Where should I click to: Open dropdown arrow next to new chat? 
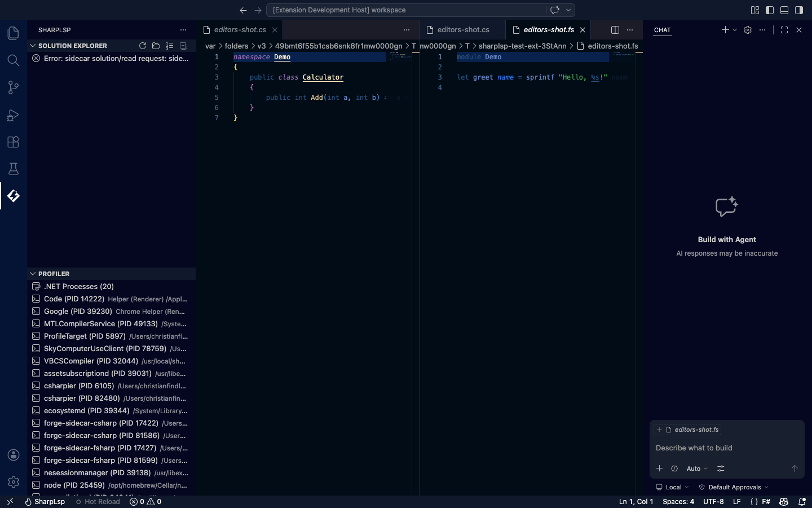pos(735,30)
